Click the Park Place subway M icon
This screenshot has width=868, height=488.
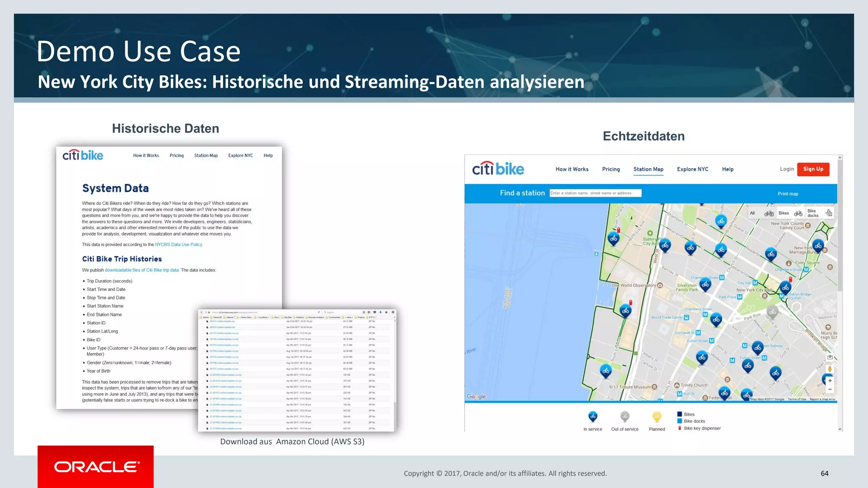(x=740, y=297)
